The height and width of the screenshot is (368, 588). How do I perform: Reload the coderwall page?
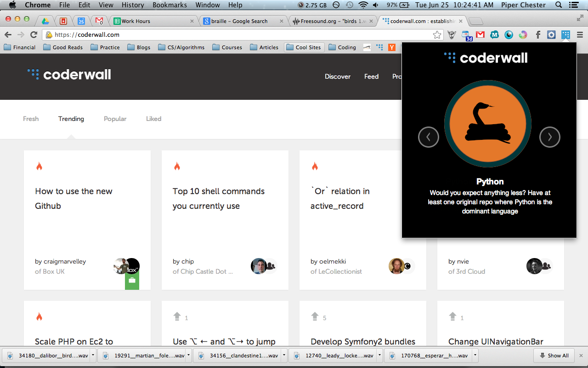[34, 34]
